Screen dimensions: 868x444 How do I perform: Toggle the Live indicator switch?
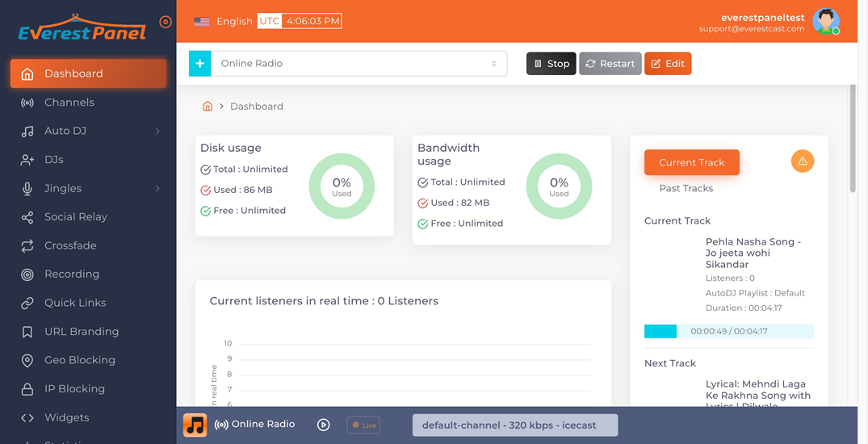coord(363,425)
